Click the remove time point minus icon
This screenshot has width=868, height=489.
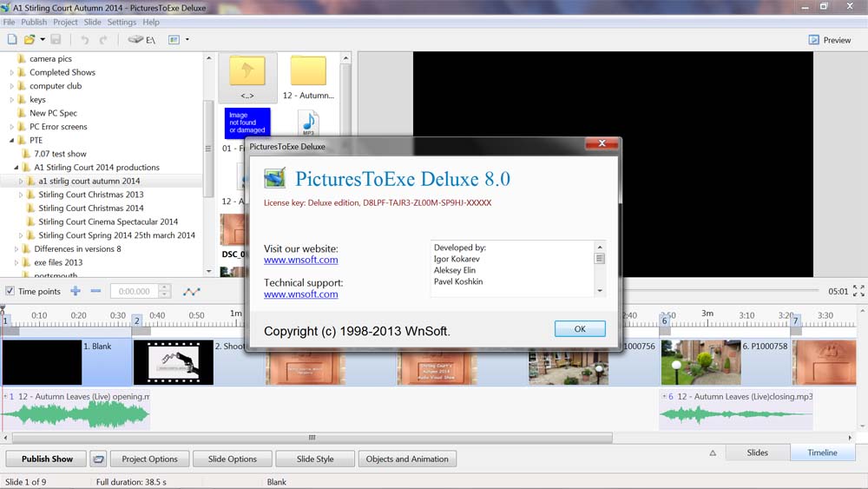pos(95,291)
